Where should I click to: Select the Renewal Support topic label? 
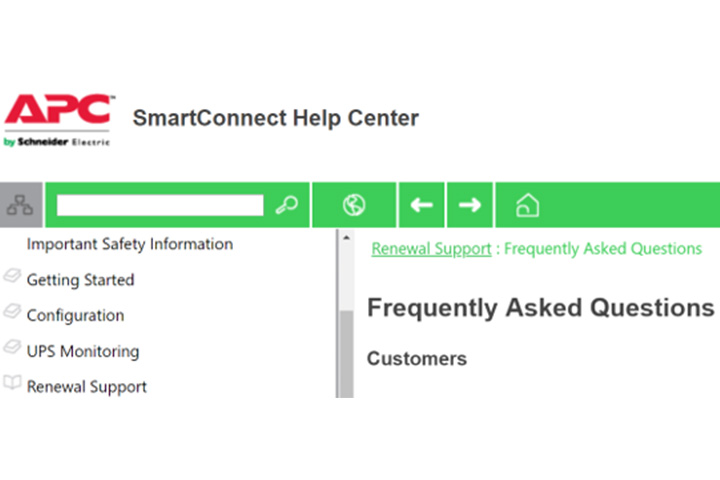[87, 386]
